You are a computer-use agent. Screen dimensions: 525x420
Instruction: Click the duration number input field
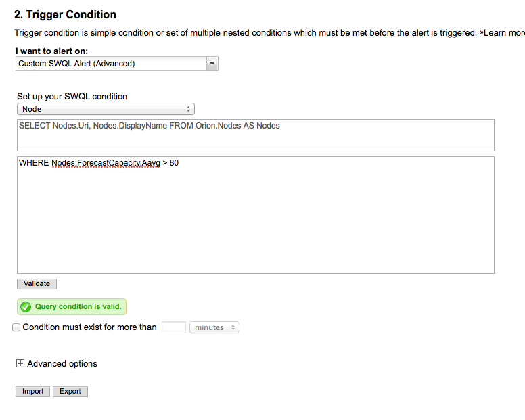click(174, 327)
